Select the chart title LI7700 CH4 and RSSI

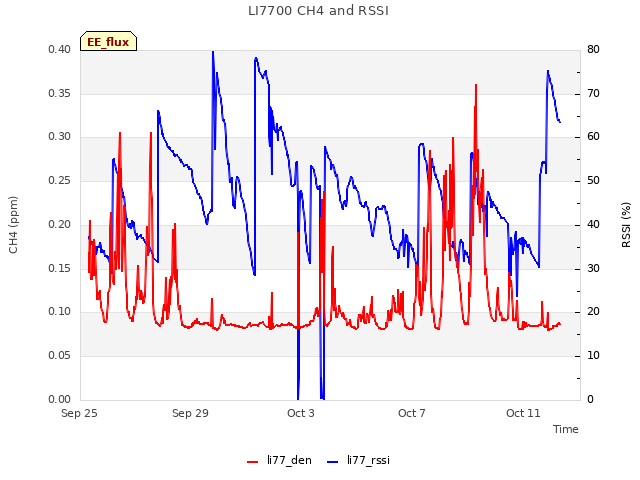tap(318, 11)
